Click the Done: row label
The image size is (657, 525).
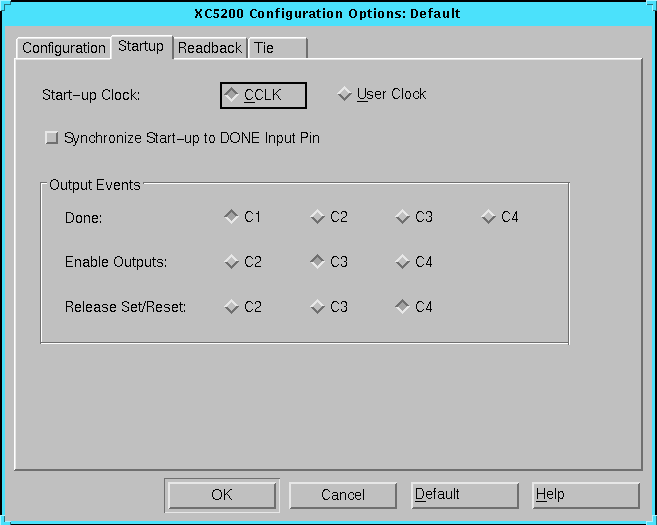coord(83,218)
